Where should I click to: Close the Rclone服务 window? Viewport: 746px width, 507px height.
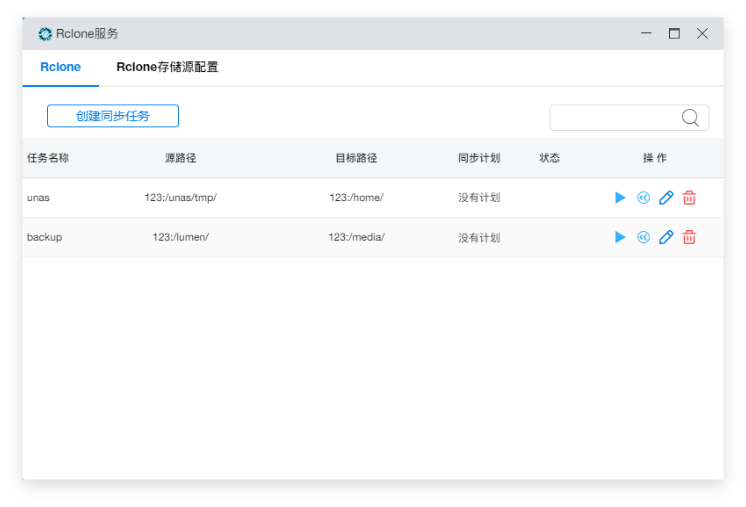point(702,33)
